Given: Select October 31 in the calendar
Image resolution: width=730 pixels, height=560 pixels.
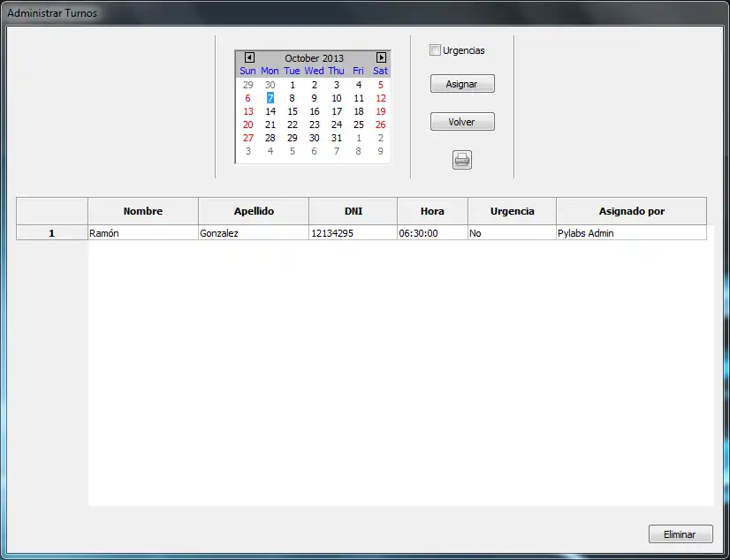Looking at the screenshot, I should [x=337, y=138].
